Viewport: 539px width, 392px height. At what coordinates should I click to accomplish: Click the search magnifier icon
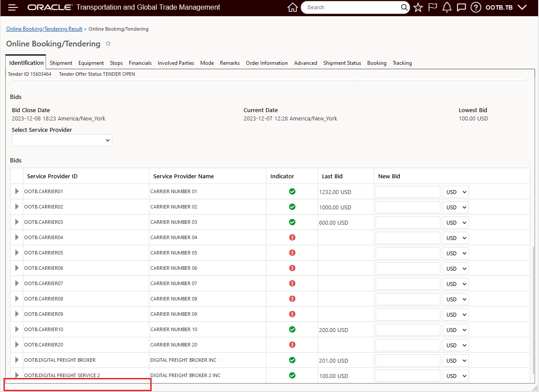404,7
